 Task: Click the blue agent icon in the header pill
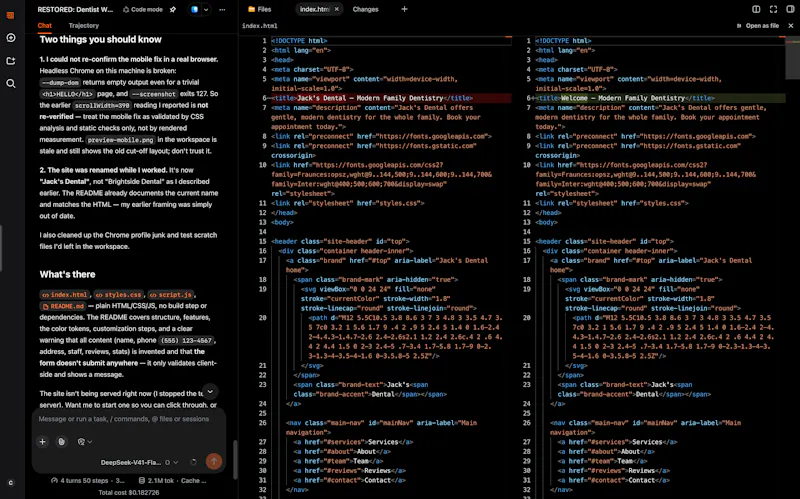coord(194,9)
